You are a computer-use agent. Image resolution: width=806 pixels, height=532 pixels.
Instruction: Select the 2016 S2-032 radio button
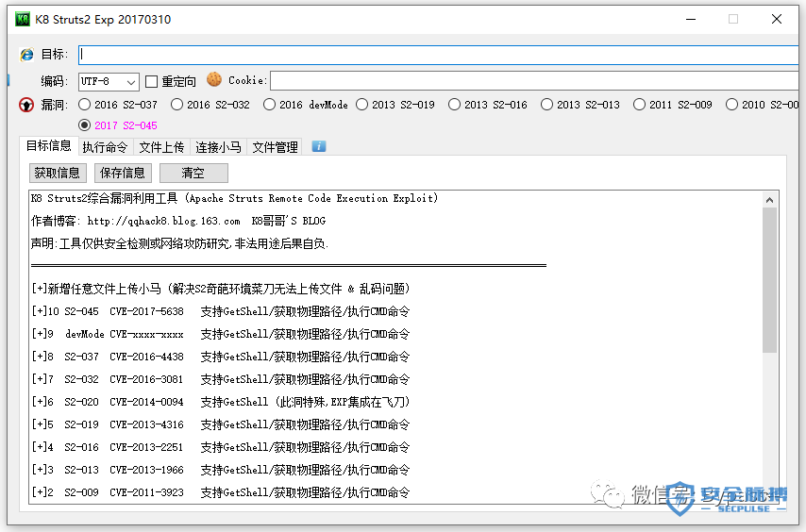pyautogui.click(x=176, y=105)
